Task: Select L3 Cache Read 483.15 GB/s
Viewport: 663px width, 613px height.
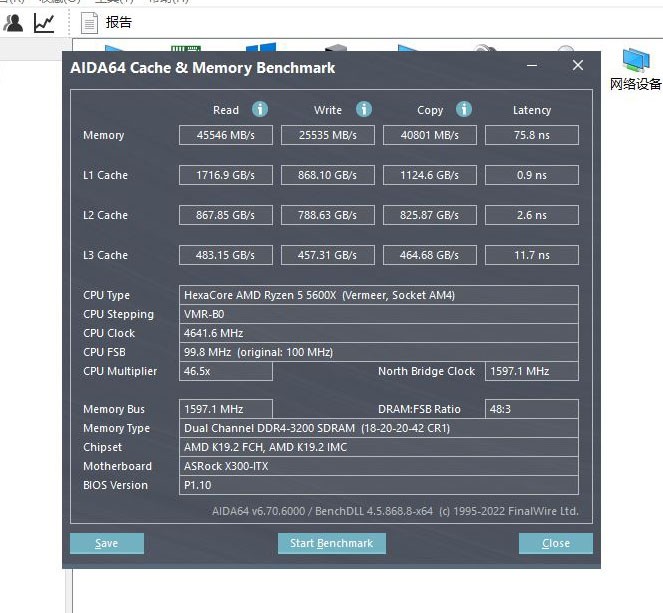Action: (226, 255)
